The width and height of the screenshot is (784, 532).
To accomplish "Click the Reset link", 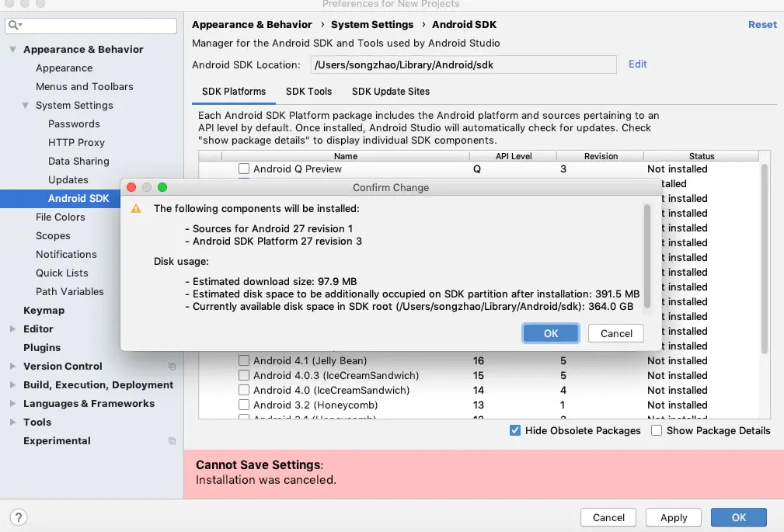I will pos(762,25).
